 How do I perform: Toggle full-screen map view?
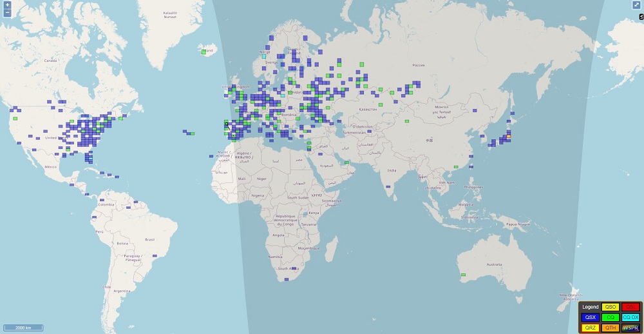pyautogui.click(x=636, y=5)
